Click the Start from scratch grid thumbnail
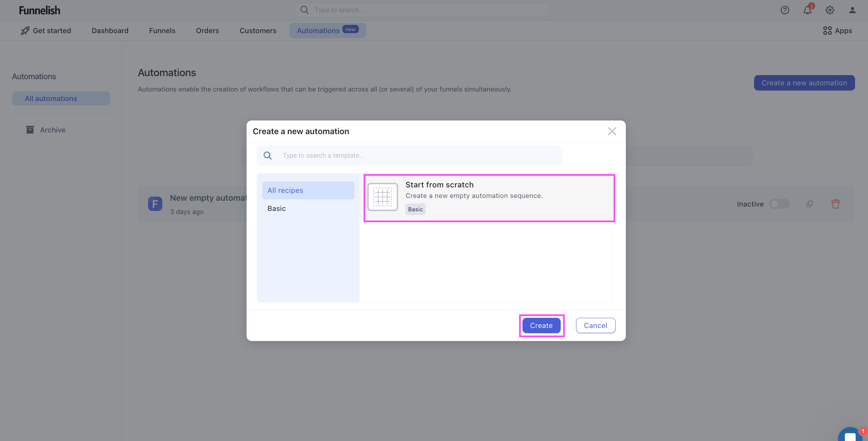The height and width of the screenshot is (441, 868). pos(382,197)
